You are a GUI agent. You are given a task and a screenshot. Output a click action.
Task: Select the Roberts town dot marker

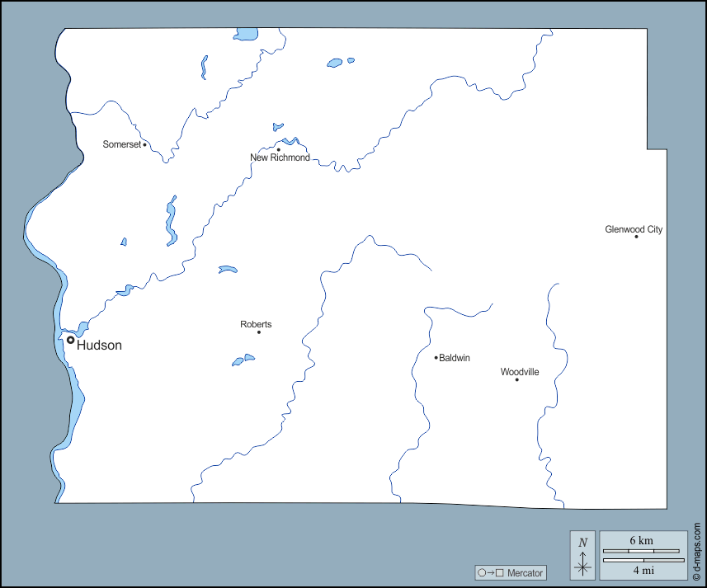pos(259,332)
